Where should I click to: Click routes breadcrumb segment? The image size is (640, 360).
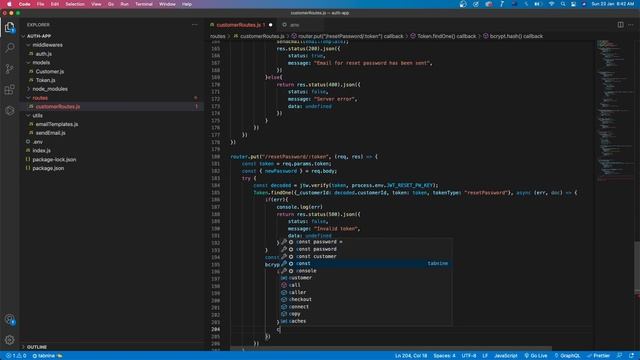[x=218, y=36]
